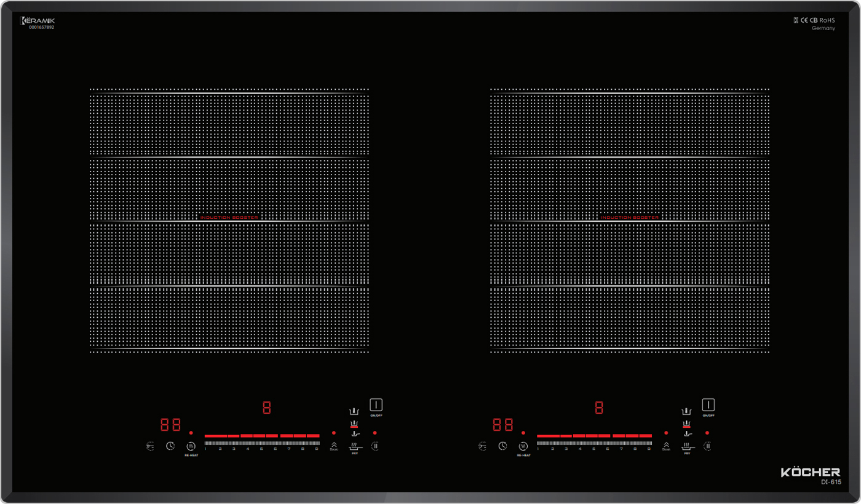861x504 pixels.
Task: Tap the right timer clock icon
Action: click(x=502, y=446)
